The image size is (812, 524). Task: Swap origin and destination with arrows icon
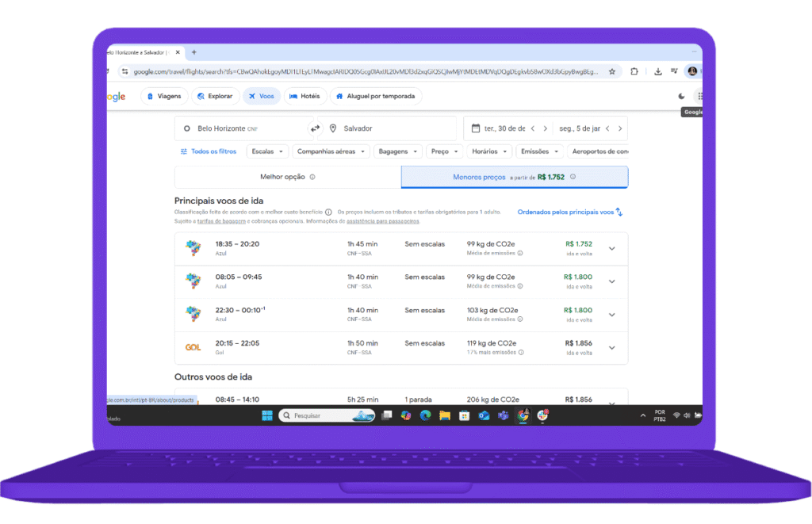click(x=314, y=128)
